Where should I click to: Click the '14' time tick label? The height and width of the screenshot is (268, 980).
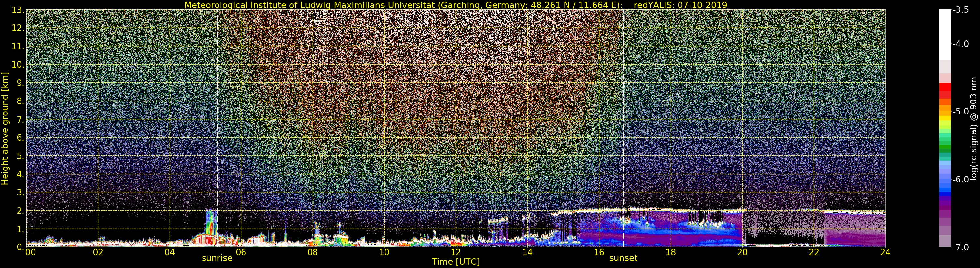[527, 252]
